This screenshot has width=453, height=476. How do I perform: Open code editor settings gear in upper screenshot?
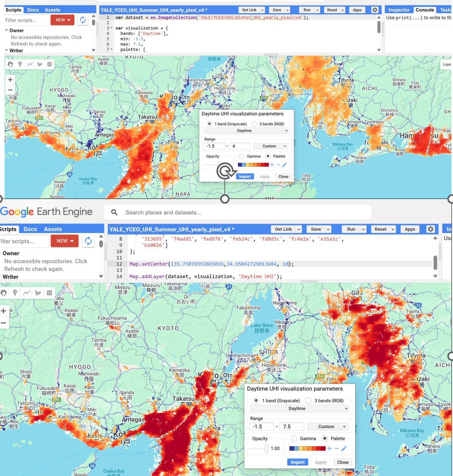(375, 10)
